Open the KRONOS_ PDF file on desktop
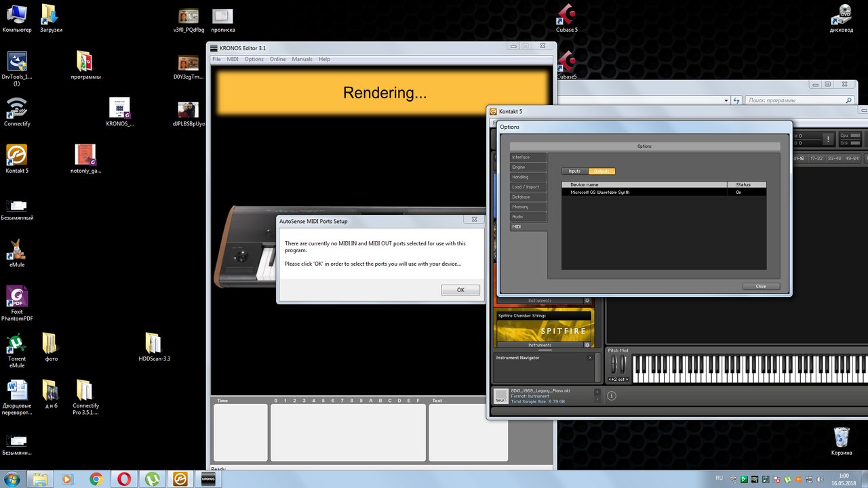Viewport: 868px width, 488px height. pos(120,113)
